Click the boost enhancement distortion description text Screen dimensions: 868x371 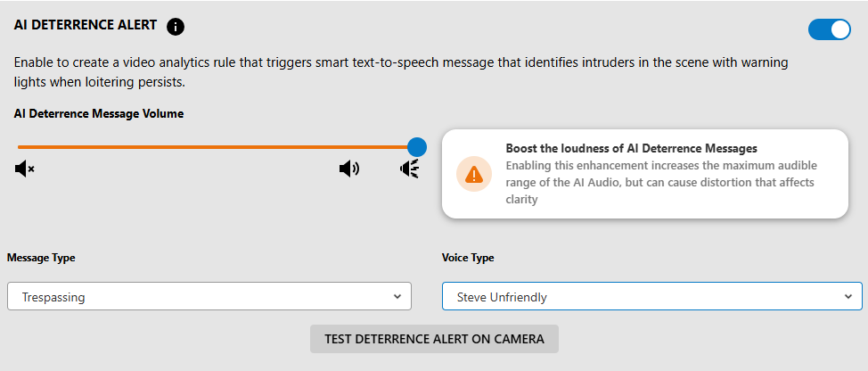(661, 183)
